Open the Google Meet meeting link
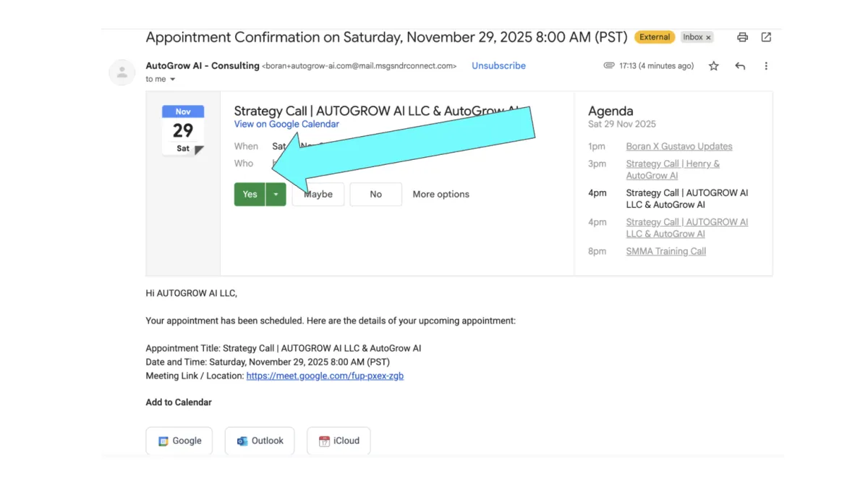This screenshot has width=868, height=482. coord(325,376)
